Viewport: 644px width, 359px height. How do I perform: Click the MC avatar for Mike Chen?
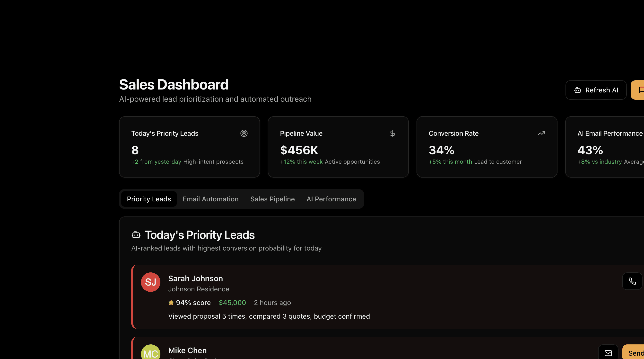[x=150, y=353]
